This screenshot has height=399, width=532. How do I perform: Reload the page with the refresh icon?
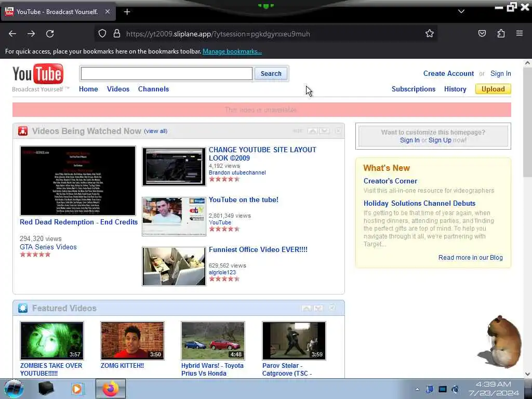[50, 34]
